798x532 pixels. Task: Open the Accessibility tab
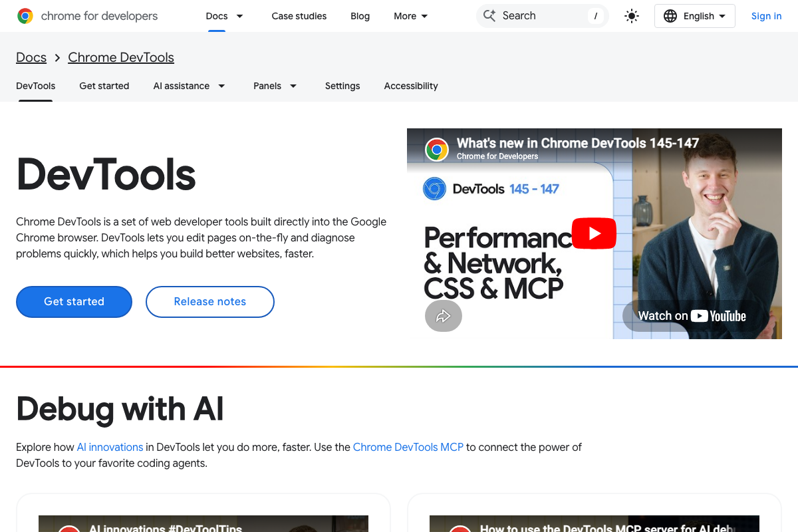pyautogui.click(x=411, y=86)
